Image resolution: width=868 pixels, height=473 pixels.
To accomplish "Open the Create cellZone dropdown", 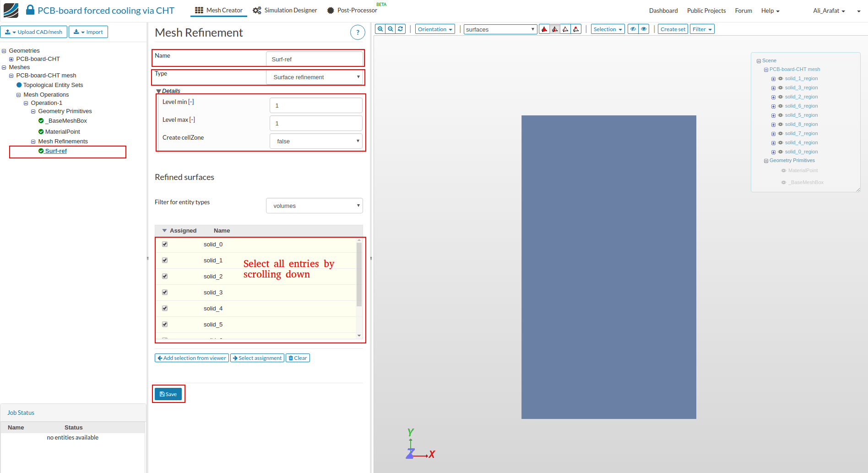I will coord(316,141).
